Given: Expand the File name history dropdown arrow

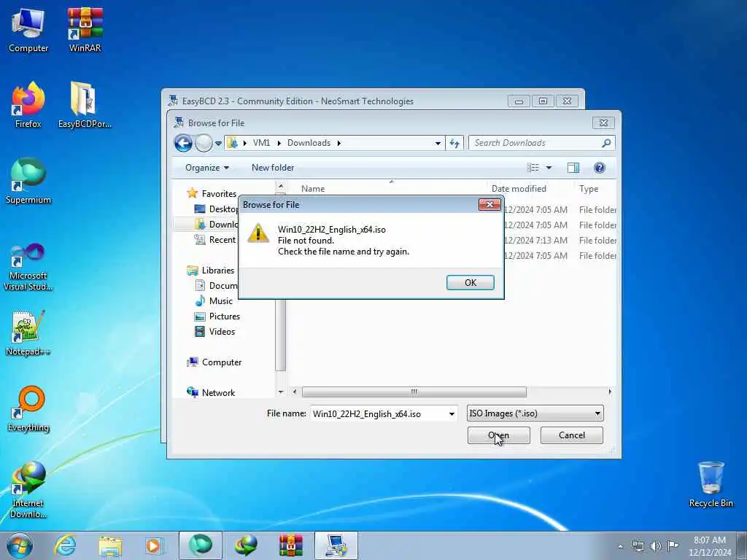Looking at the screenshot, I should tap(451, 414).
